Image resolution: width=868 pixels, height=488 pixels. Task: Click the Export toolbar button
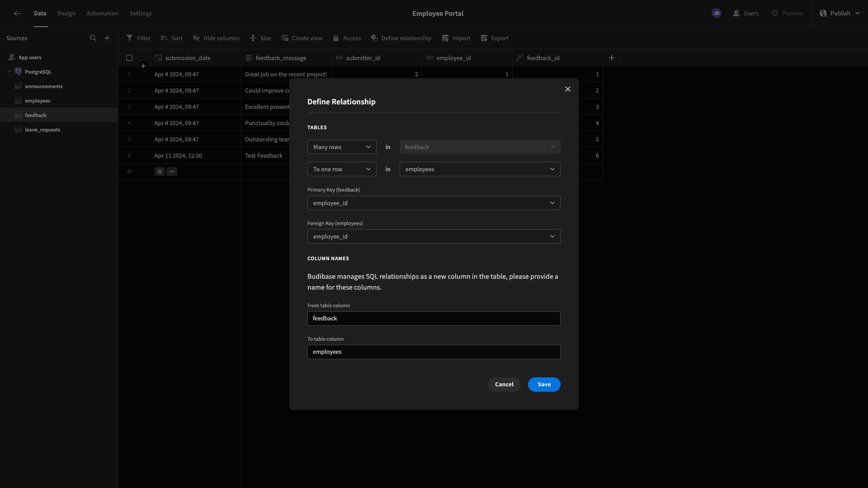pyautogui.click(x=495, y=38)
